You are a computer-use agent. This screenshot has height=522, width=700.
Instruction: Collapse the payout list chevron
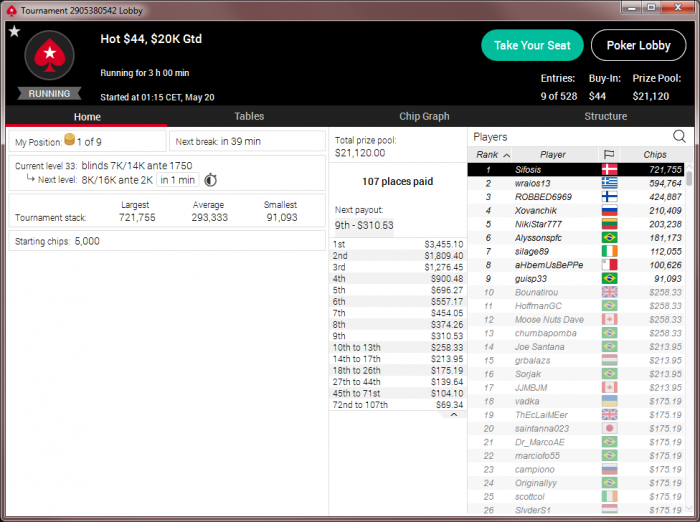(454, 415)
